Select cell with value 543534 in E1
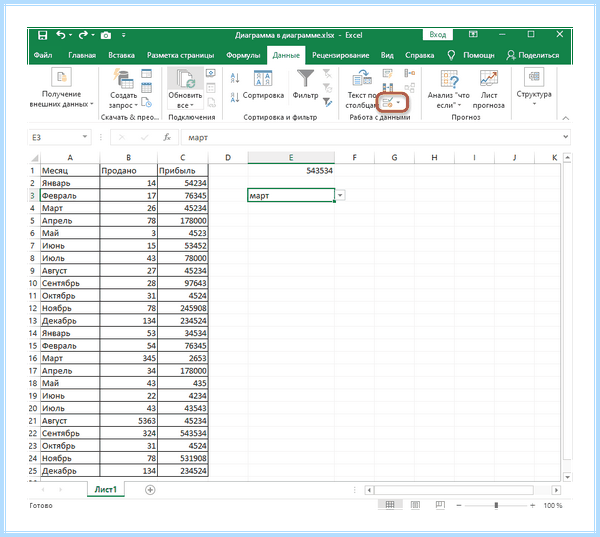Viewport: 600px width, 537px height. (291, 171)
